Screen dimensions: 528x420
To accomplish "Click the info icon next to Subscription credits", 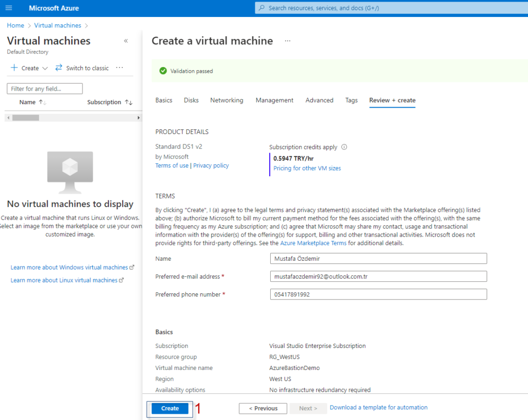I will [x=344, y=147].
